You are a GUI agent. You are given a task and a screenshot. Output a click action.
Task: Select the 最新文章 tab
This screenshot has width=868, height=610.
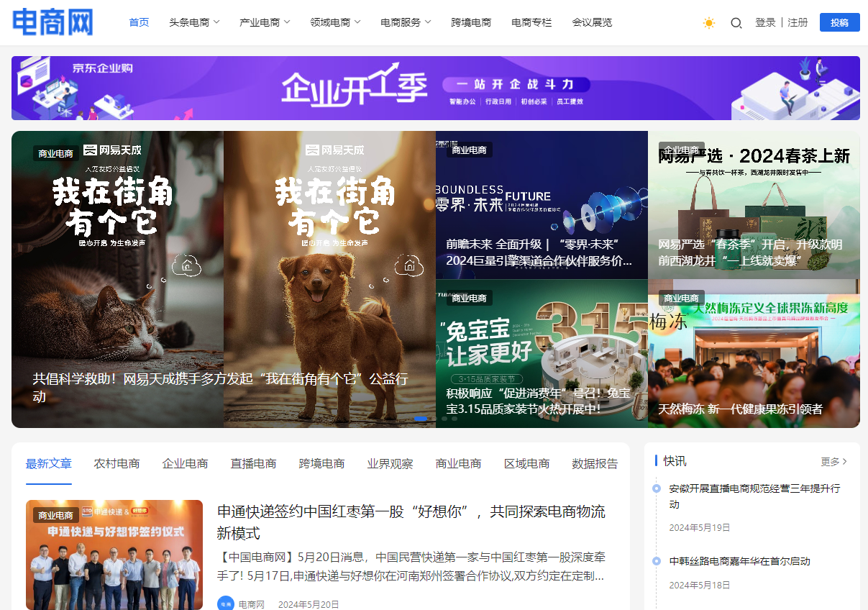coord(49,464)
